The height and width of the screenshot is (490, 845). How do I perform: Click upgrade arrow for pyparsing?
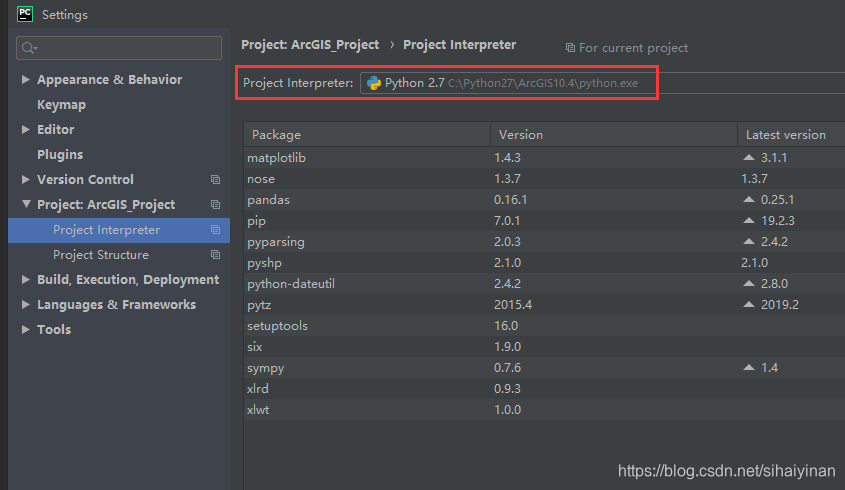(749, 241)
